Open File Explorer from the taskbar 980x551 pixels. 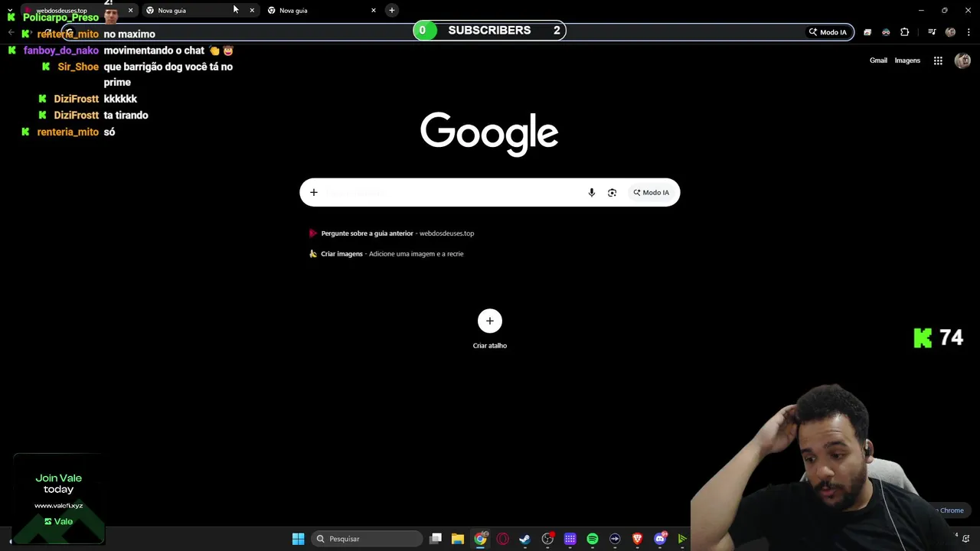(x=458, y=539)
